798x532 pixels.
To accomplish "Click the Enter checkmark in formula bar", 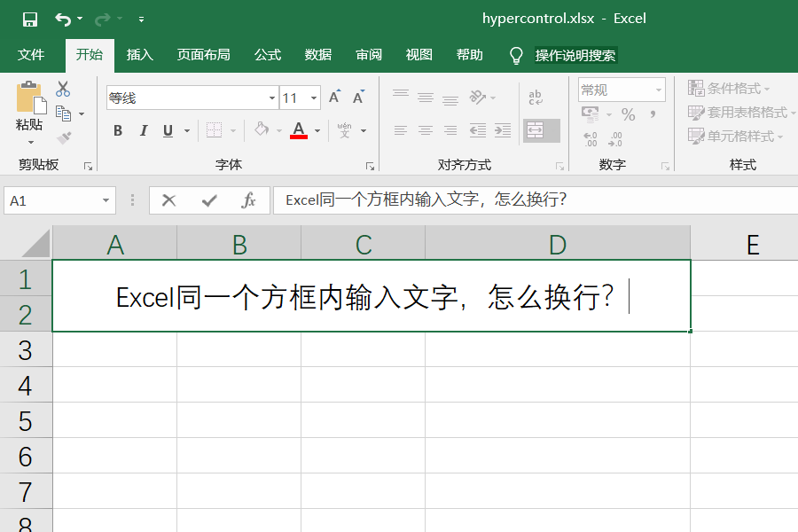I will tap(209, 200).
